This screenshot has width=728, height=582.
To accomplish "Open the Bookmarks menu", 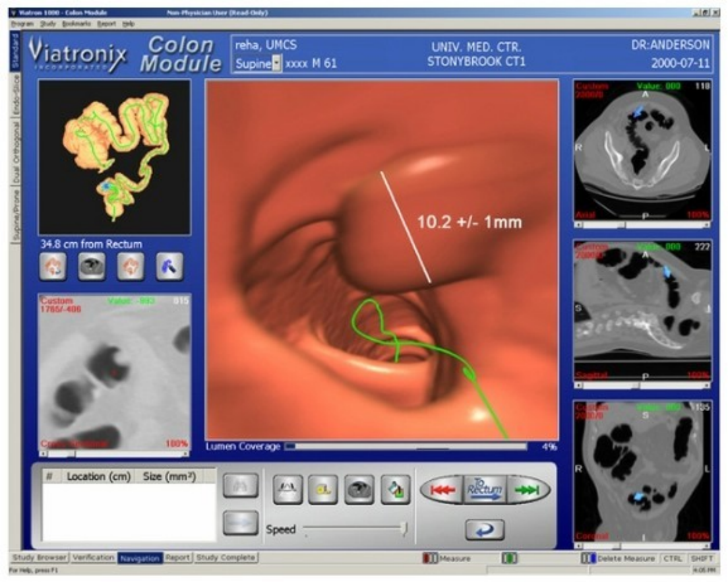I will click(x=76, y=24).
